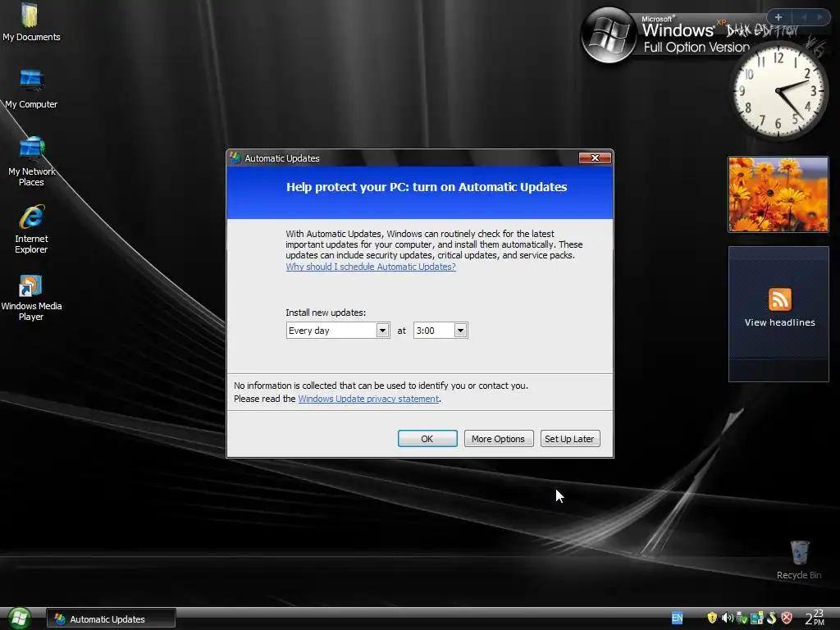Viewport: 840px width, 630px height.
Task: Click the yellow security shield tray icon
Action: tap(712, 618)
